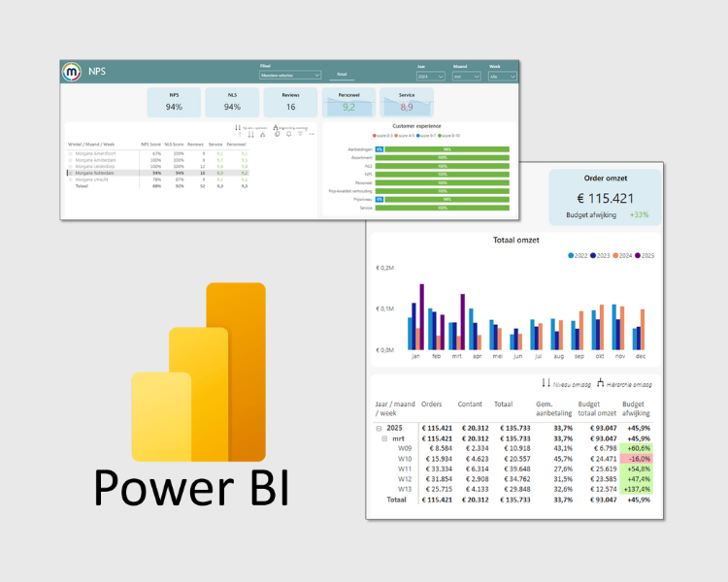
Task: Open the Filiaal dropdown
Action: tap(290, 76)
